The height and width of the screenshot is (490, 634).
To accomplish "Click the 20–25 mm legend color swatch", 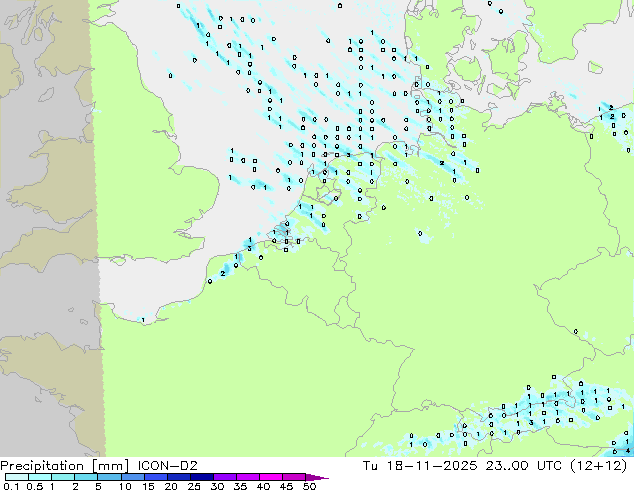I will 178,477.
